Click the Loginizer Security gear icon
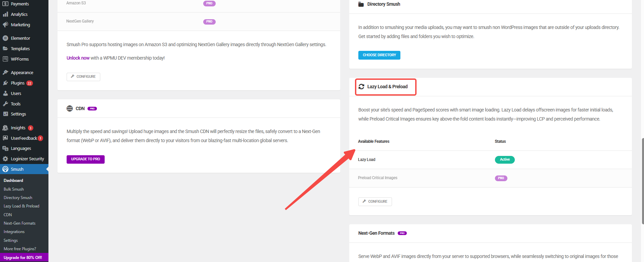This screenshot has height=262, width=644. tap(5, 159)
